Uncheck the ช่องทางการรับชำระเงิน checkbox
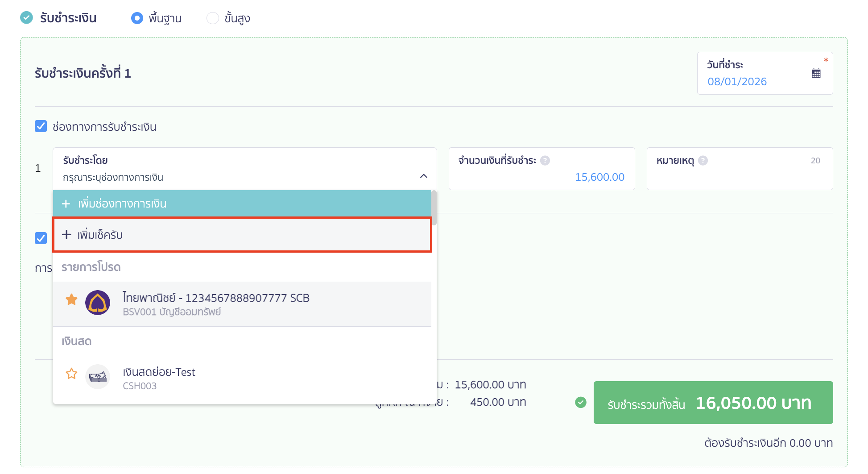868x474 pixels. pyautogui.click(x=41, y=126)
